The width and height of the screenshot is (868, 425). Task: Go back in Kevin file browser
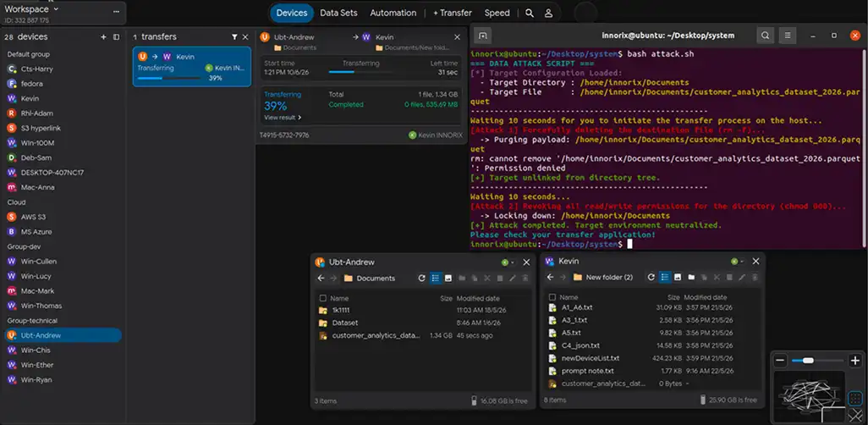pyautogui.click(x=550, y=277)
